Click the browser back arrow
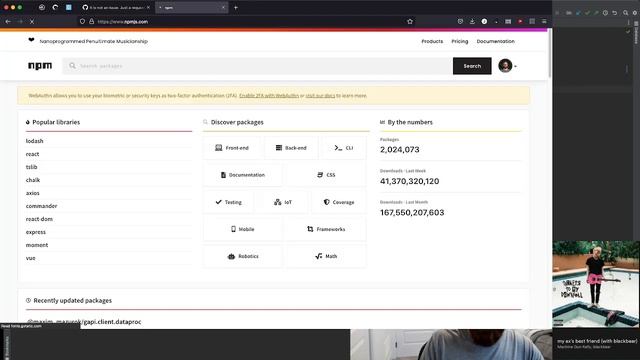This screenshot has width=640, height=360. click(x=8, y=22)
